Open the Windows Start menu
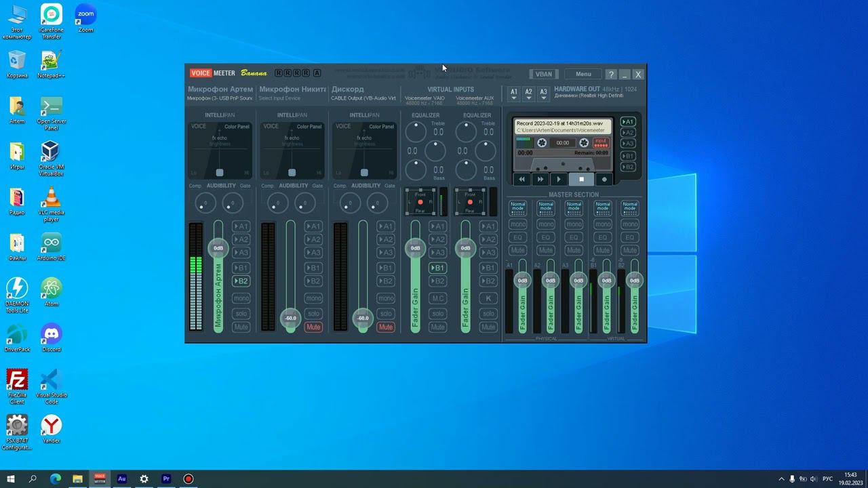This screenshot has height=488, width=868. pyautogui.click(x=10, y=479)
